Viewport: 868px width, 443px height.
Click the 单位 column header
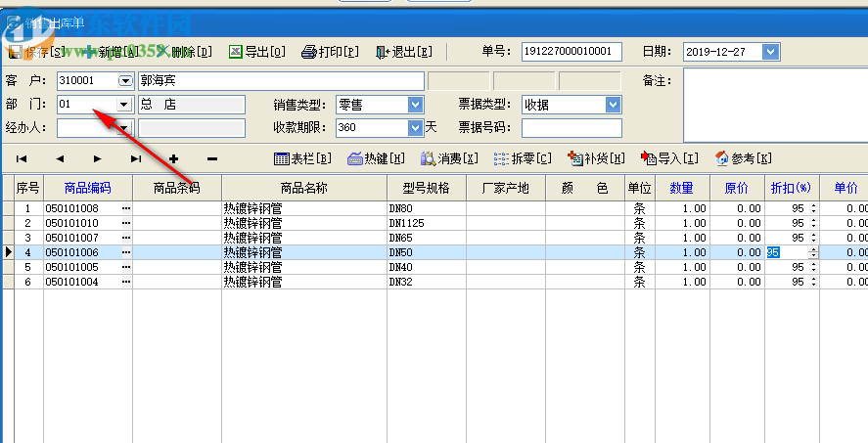pos(639,188)
